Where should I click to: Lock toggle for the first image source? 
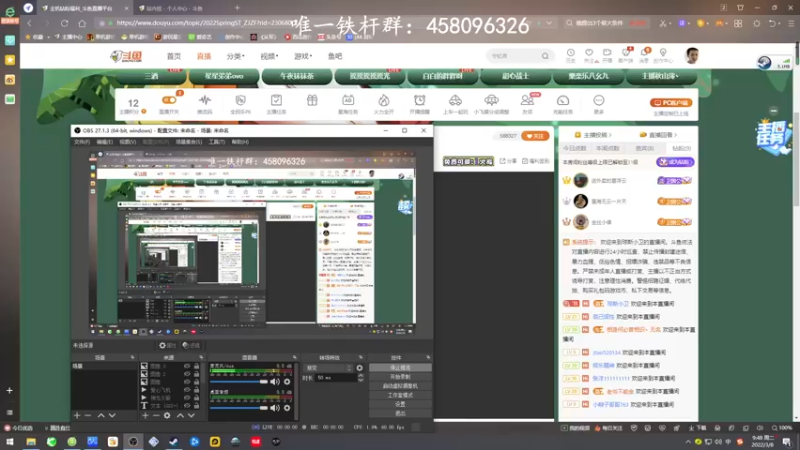(196, 366)
